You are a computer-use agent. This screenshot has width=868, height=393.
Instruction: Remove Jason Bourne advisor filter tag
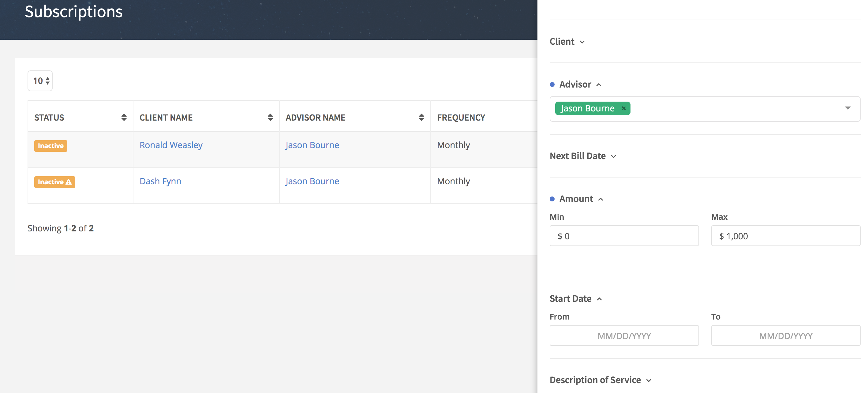(x=623, y=108)
